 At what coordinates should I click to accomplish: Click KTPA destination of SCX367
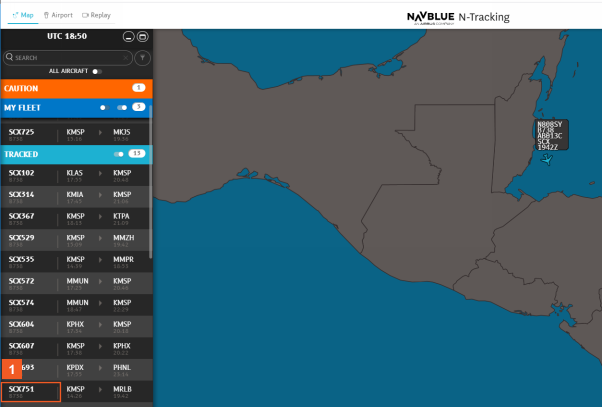click(121, 216)
